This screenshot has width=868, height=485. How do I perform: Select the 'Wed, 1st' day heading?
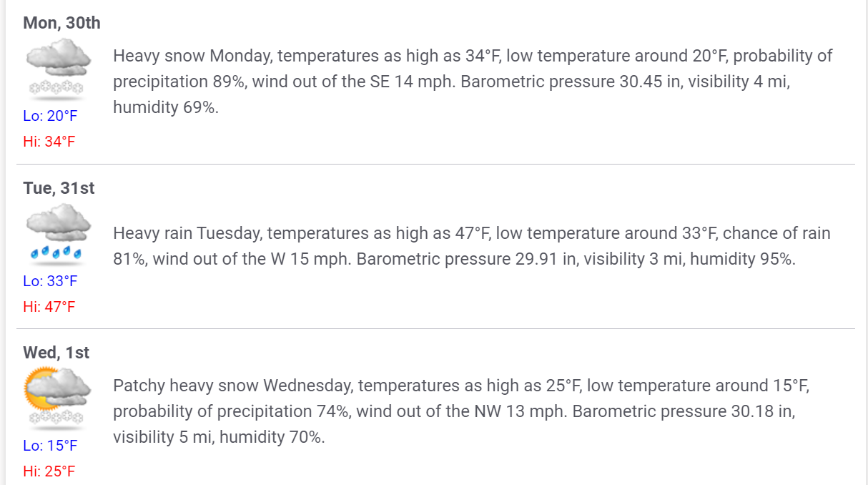point(56,353)
